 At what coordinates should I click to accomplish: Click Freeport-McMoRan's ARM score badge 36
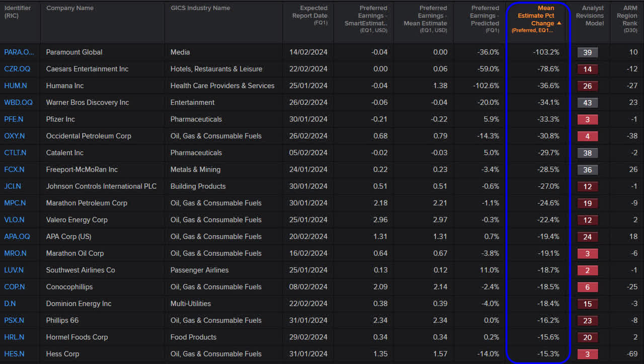pyautogui.click(x=587, y=170)
